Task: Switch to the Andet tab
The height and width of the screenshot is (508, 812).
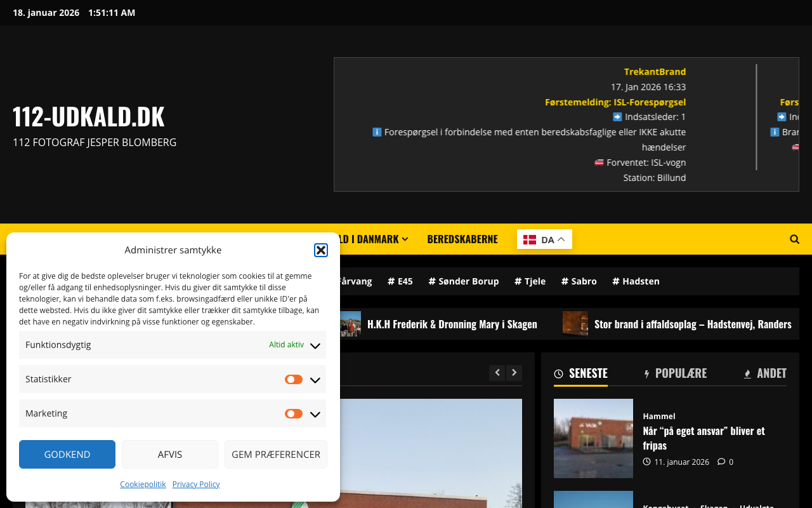Action: pos(765,373)
